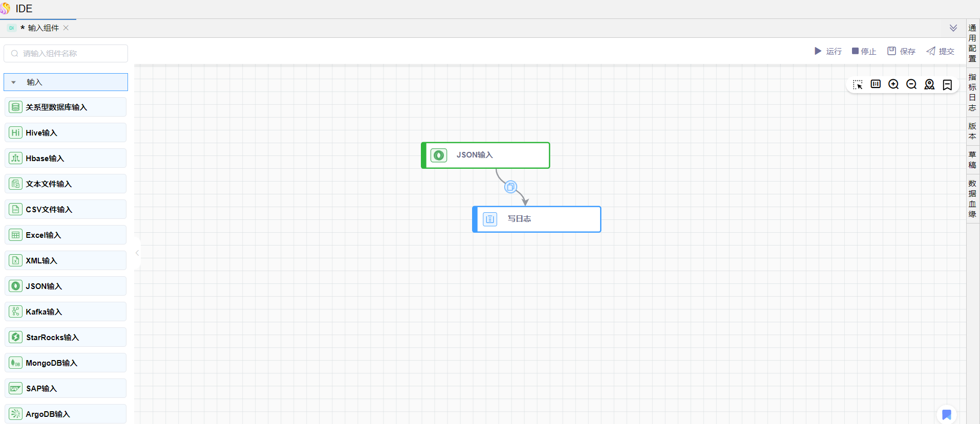Click the floating blue bookmark button
Viewport: 980px width, 424px height.
click(x=947, y=414)
